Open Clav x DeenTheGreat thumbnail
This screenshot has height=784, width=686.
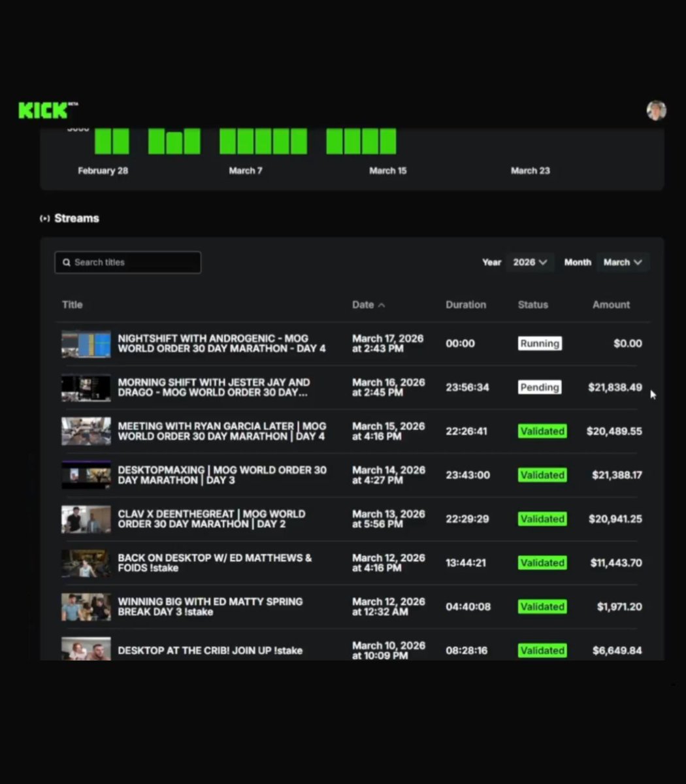click(x=86, y=519)
